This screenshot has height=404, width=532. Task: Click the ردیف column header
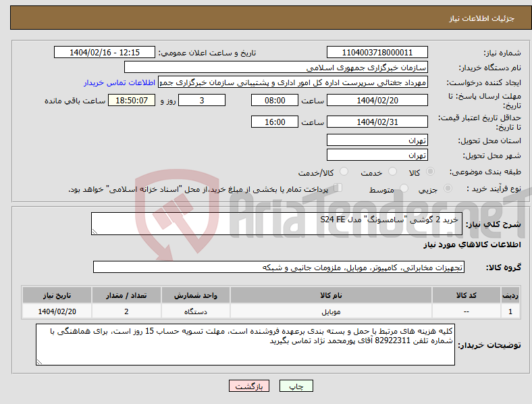click(510, 295)
